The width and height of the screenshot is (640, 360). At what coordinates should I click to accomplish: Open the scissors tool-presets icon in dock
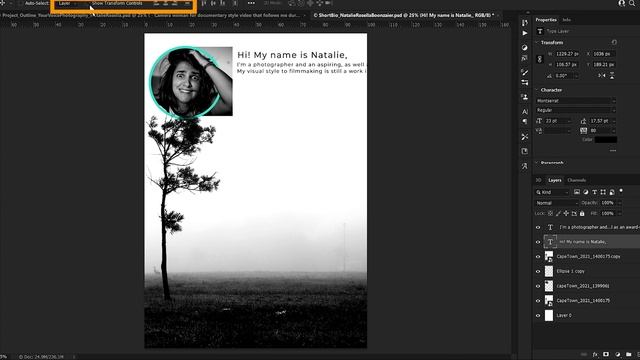524,136
